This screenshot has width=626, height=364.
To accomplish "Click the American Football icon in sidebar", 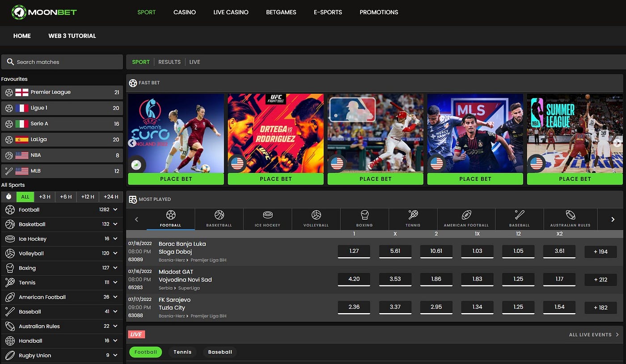I will (10, 297).
